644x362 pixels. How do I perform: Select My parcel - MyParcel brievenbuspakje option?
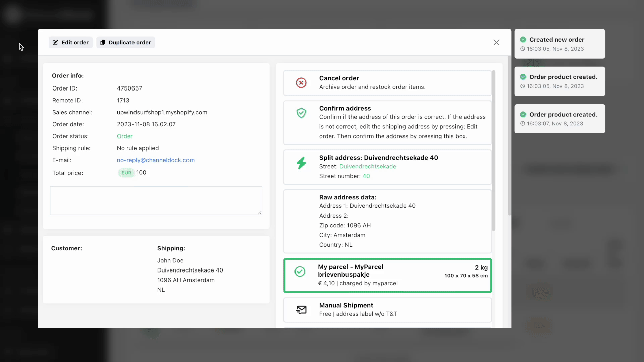pos(387,275)
